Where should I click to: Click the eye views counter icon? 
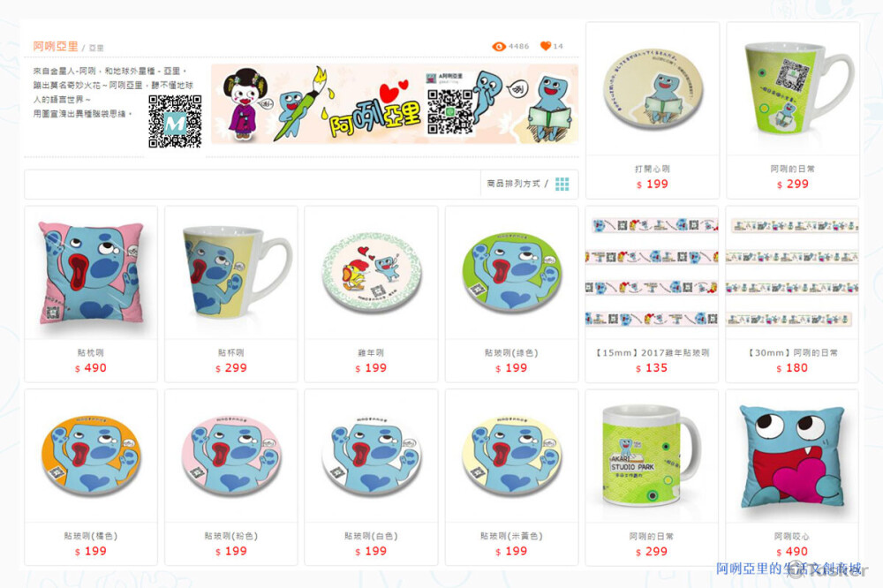498,46
